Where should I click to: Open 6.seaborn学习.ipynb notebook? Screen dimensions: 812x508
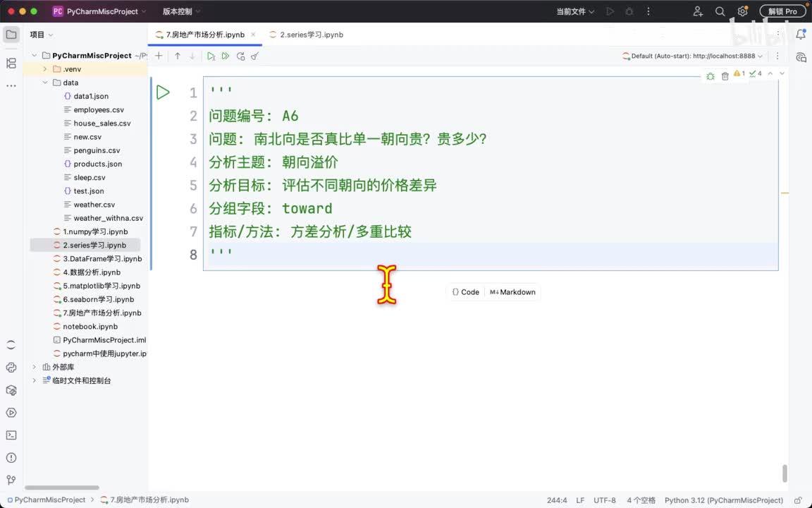[x=94, y=299]
